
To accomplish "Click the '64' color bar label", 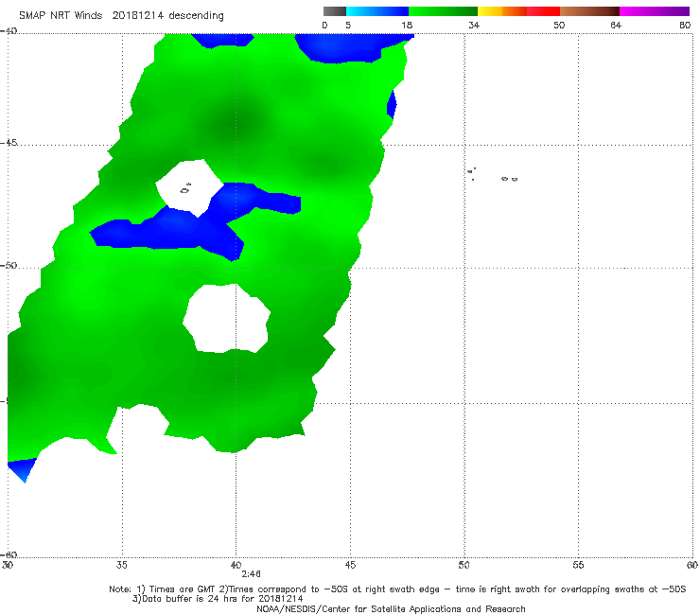I will [616, 26].
